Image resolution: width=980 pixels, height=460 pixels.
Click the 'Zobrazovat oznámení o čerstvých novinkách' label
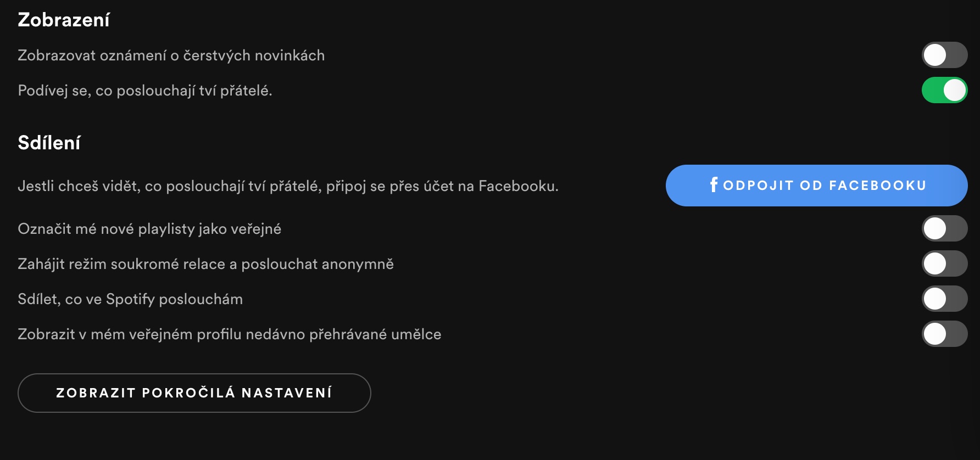click(x=171, y=55)
